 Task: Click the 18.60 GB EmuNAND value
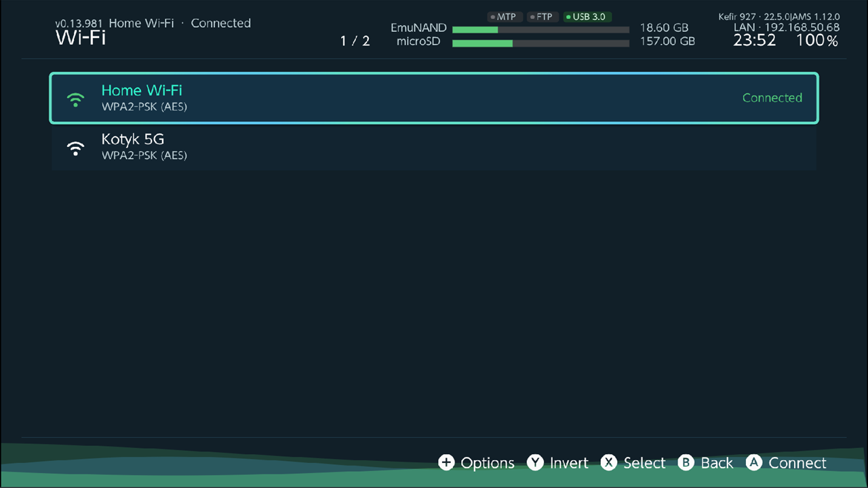(664, 28)
